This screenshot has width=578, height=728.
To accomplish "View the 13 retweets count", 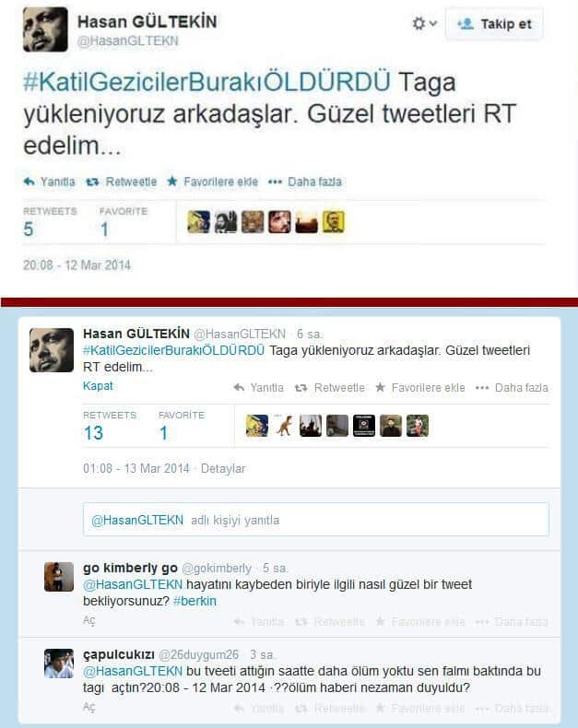I will (93, 433).
